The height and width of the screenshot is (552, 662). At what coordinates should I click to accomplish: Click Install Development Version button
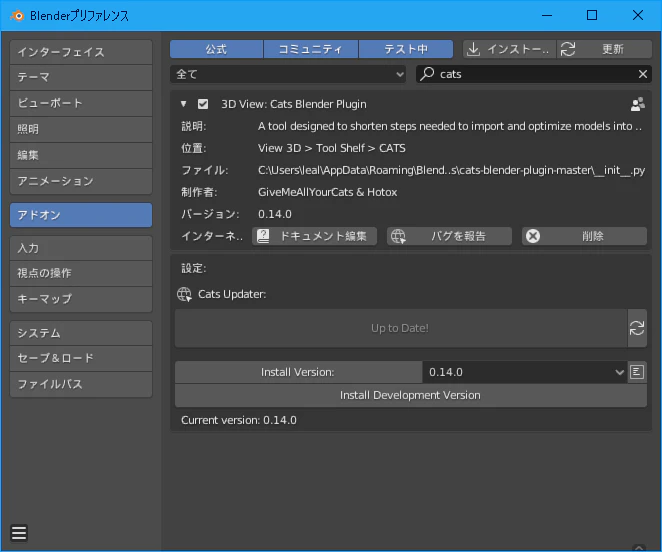coord(411,395)
